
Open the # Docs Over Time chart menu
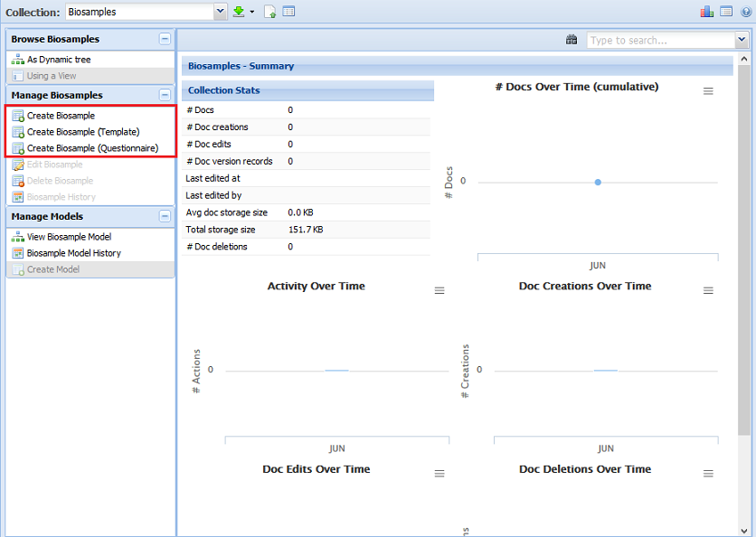(708, 91)
